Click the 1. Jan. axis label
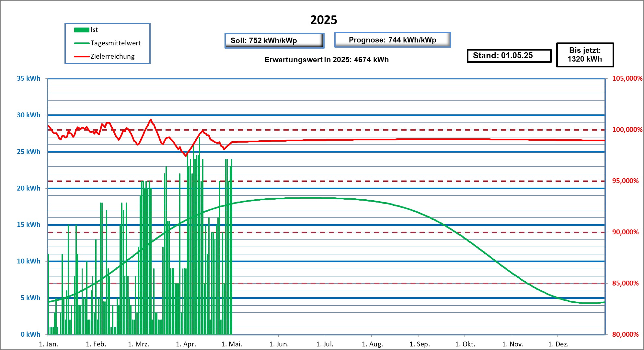This screenshot has height=350, width=644. [x=49, y=344]
